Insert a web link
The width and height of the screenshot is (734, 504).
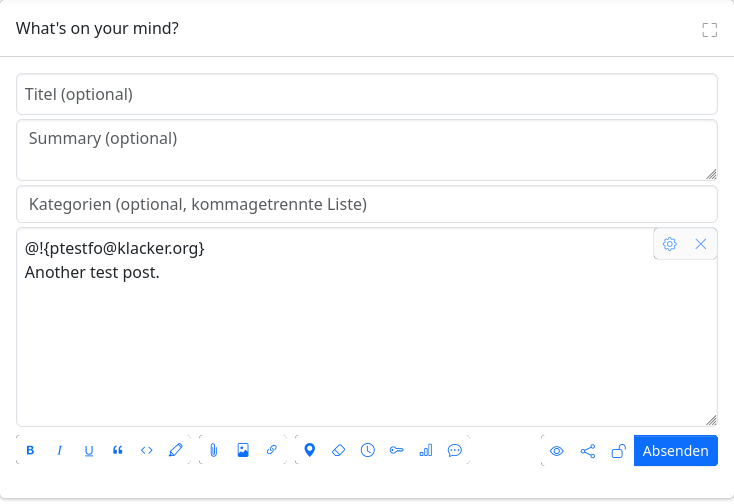click(x=272, y=450)
